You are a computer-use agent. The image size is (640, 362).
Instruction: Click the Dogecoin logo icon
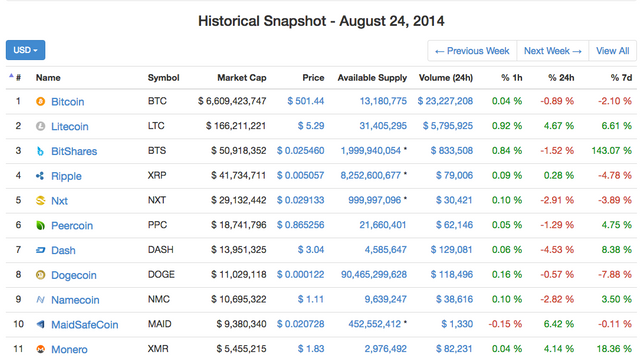(x=40, y=275)
